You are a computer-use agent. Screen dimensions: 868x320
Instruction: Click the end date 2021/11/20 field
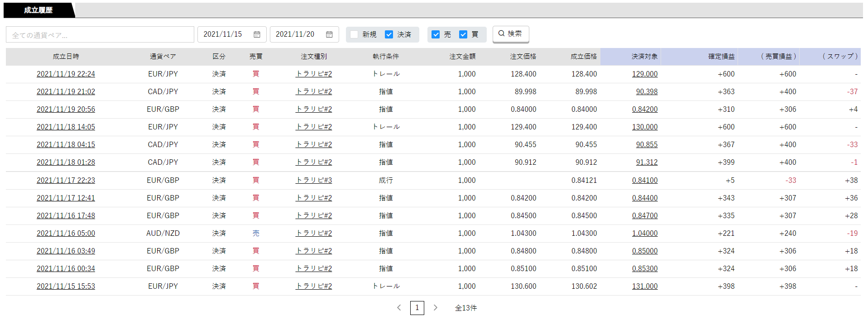click(x=304, y=34)
